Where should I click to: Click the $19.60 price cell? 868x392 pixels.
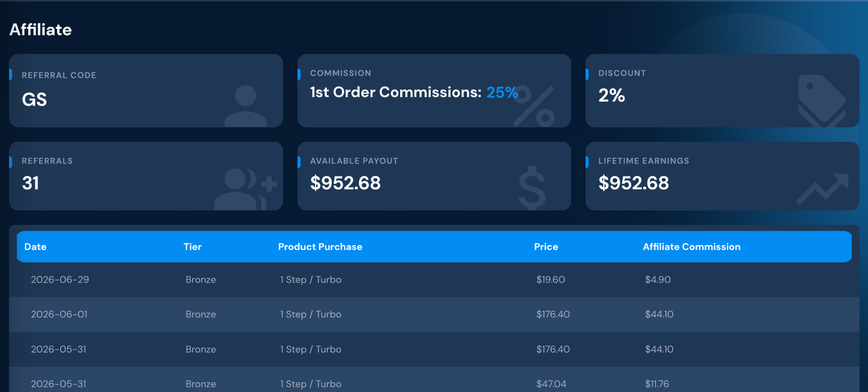(551, 280)
